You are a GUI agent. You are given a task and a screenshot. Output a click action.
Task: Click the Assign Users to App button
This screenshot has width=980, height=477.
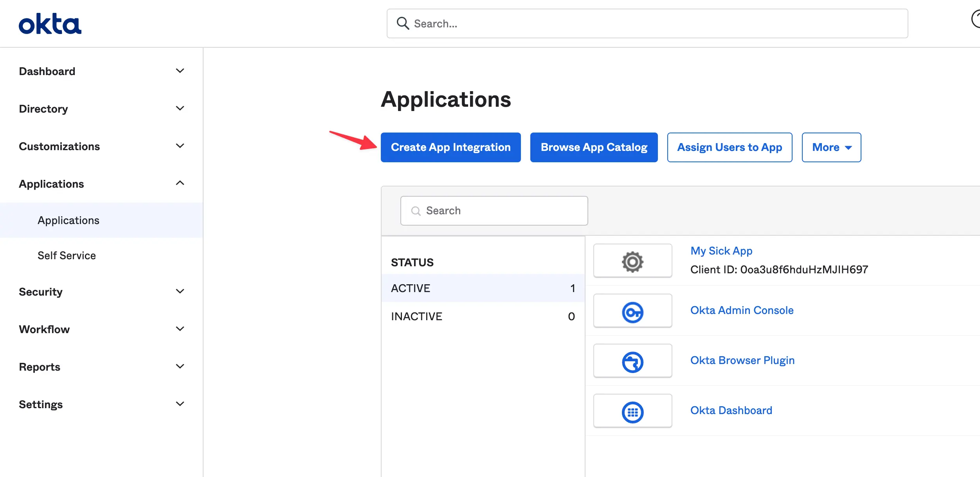pos(730,147)
